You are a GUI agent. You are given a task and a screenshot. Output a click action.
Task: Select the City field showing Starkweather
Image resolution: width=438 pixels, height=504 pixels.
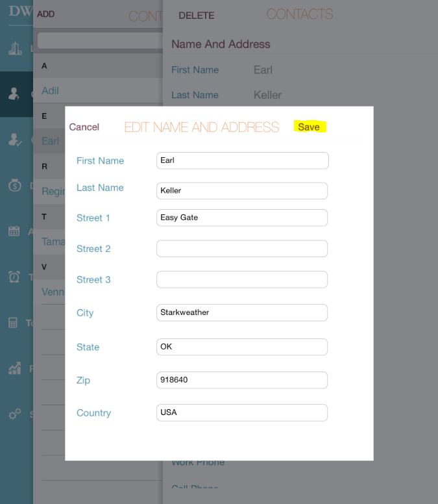[242, 312]
